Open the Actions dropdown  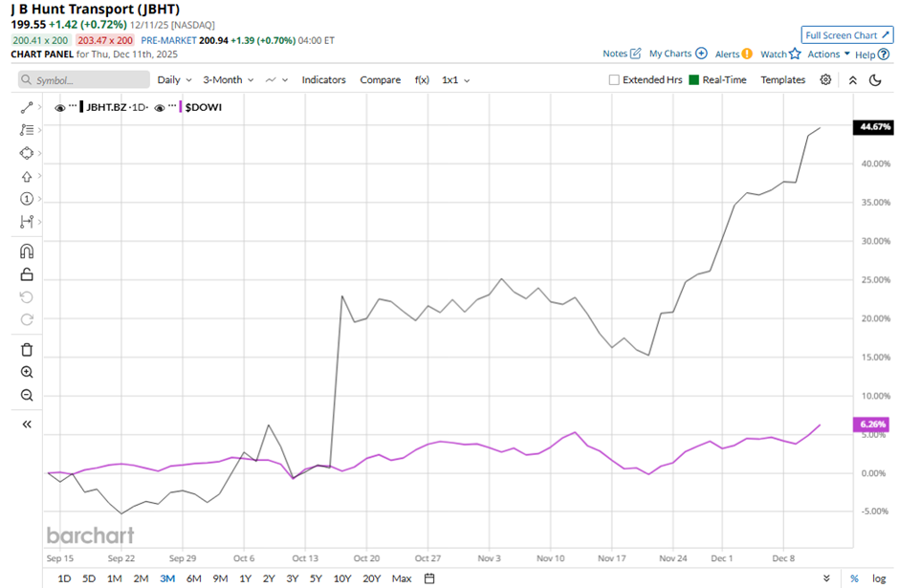pyautogui.click(x=828, y=54)
